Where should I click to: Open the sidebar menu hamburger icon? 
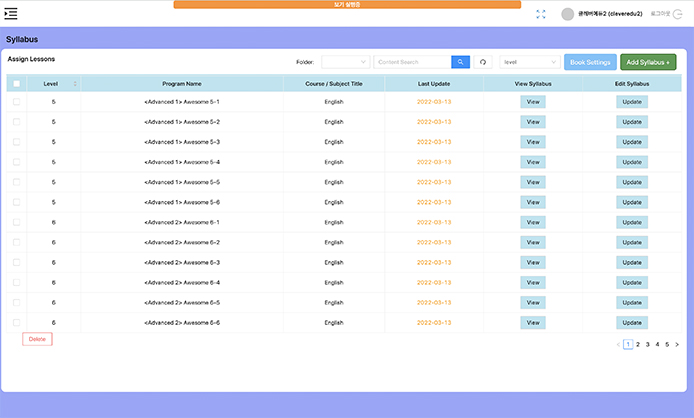12,14
